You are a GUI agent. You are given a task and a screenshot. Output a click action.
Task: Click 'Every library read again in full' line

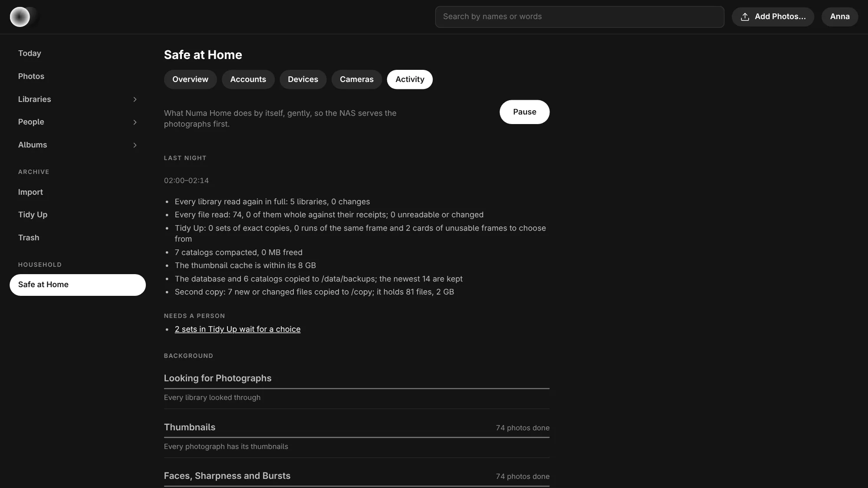tap(272, 202)
